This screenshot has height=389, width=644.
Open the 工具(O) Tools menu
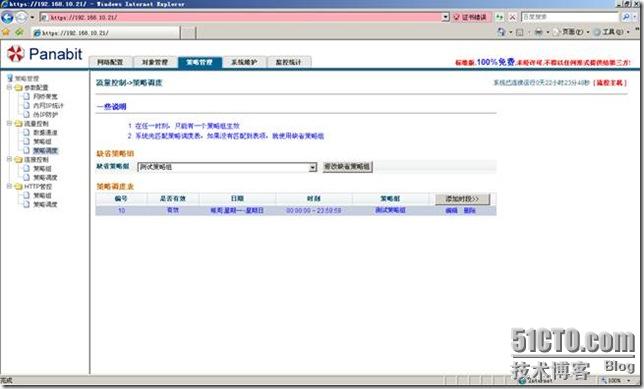612,32
